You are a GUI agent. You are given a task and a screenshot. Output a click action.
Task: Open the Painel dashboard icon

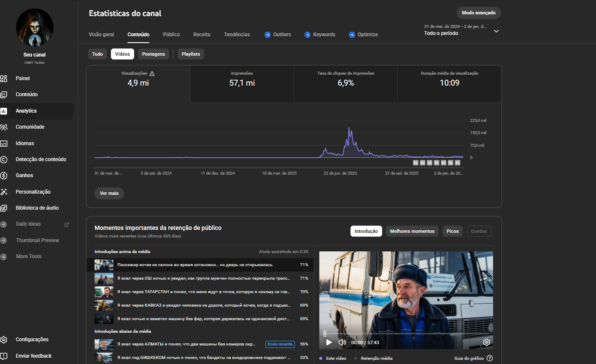tap(4, 78)
